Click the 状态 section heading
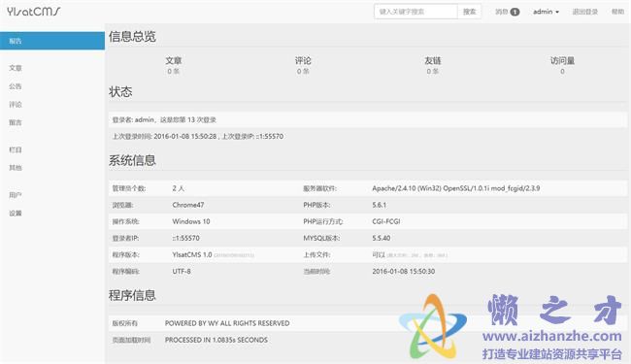 coord(120,91)
